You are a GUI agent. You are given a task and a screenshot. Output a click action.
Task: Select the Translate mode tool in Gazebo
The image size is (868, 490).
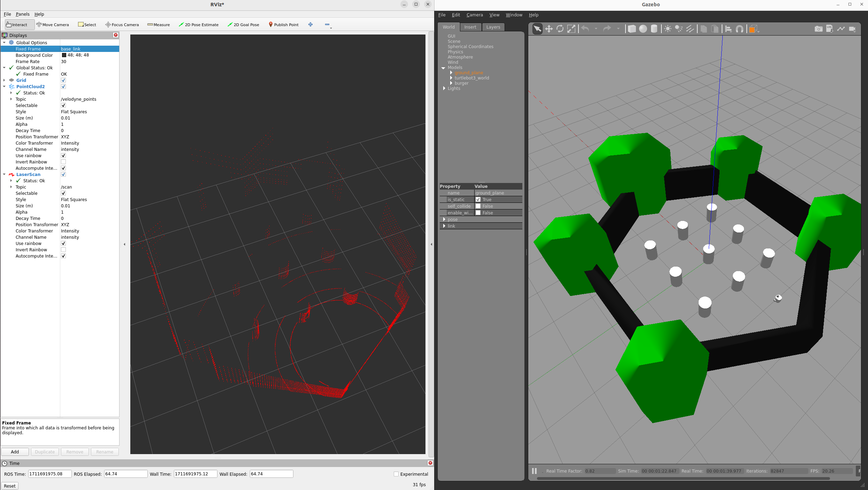coord(549,29)
